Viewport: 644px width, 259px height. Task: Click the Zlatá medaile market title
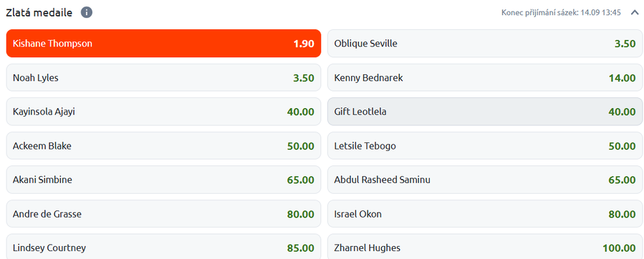click(x=39, y=13)
